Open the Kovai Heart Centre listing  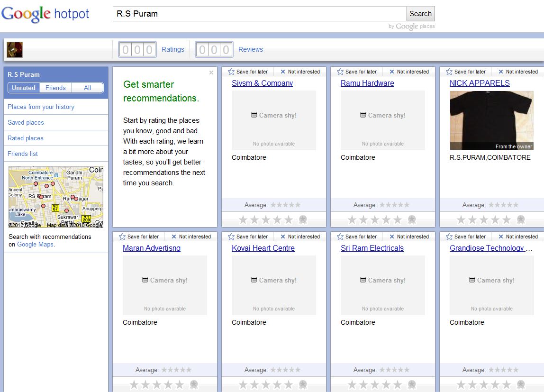click(x=263, y=248)
